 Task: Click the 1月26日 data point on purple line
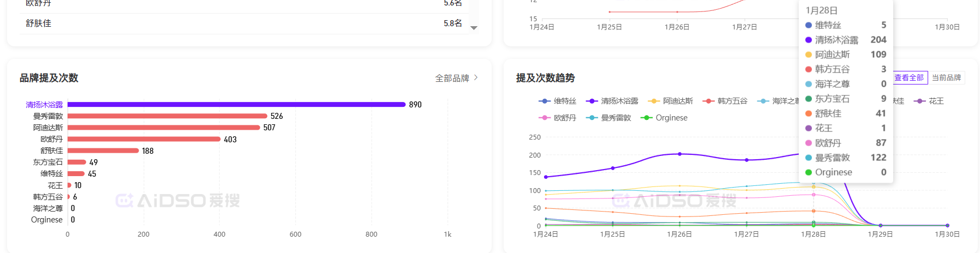(679, 154)
